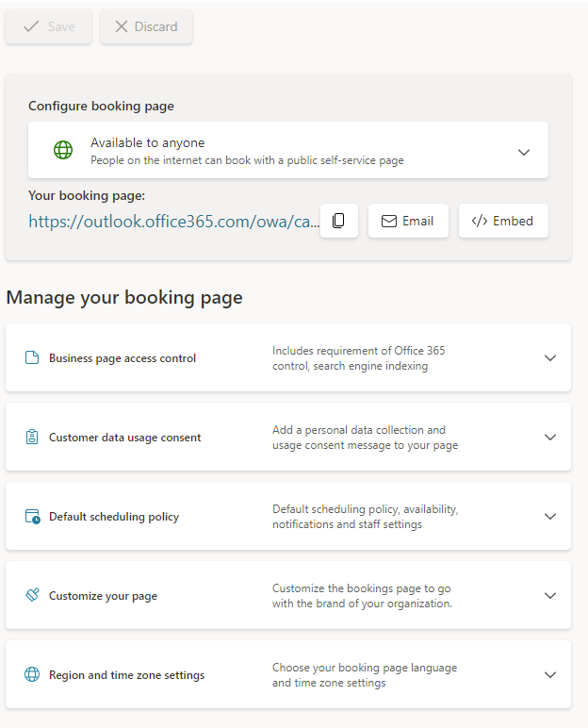Click the Customize your page brush icon
The image size is (588, 728).
click(x=32, y=595)
